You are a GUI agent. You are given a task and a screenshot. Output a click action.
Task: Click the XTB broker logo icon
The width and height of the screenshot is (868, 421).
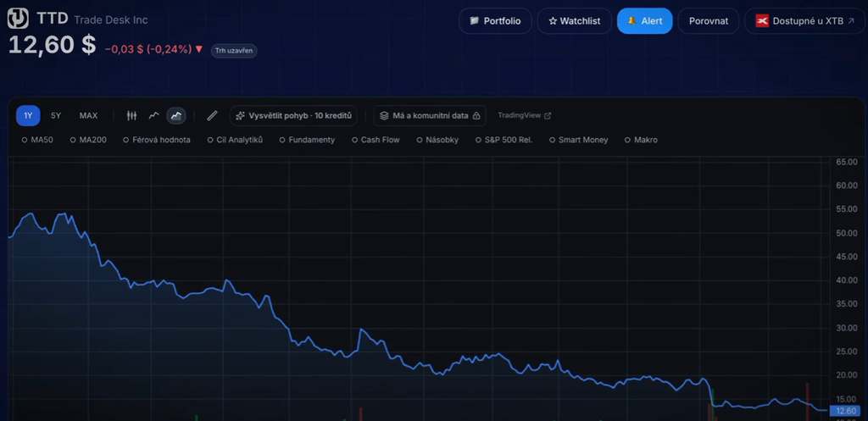(762, 21)
